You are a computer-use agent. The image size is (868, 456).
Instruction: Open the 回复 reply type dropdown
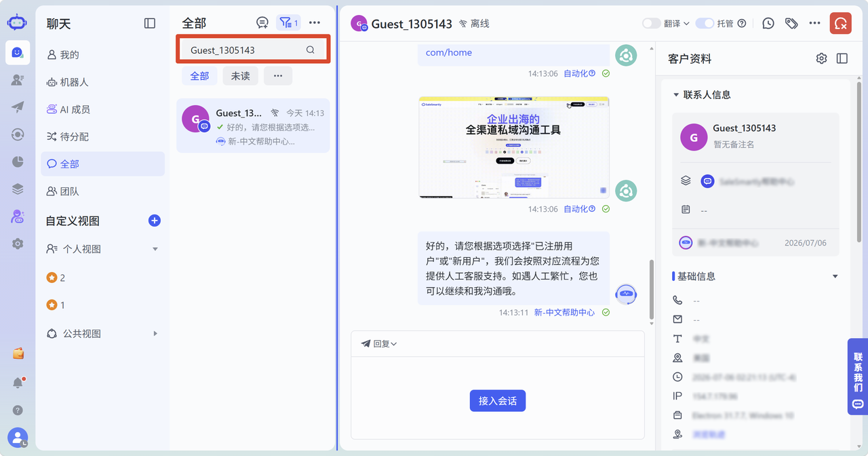[379, 343]
